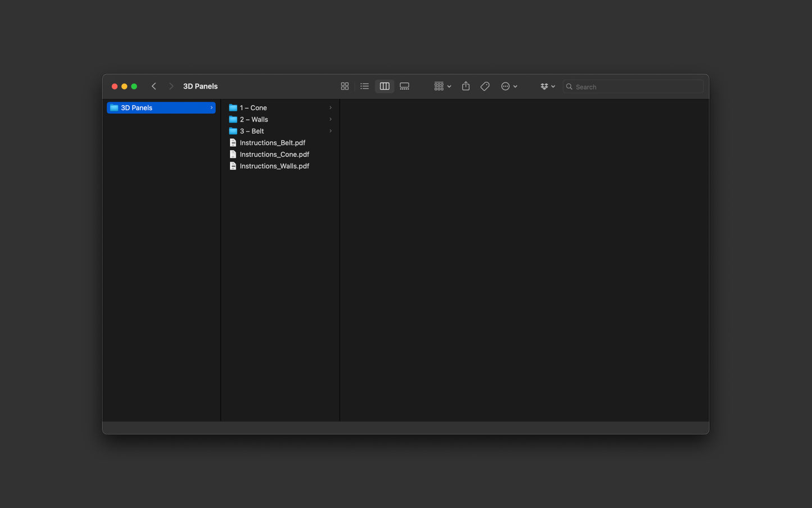Switch to list view
The height and width of the screenshot is (508, 812).
click(x=365, y=87)
